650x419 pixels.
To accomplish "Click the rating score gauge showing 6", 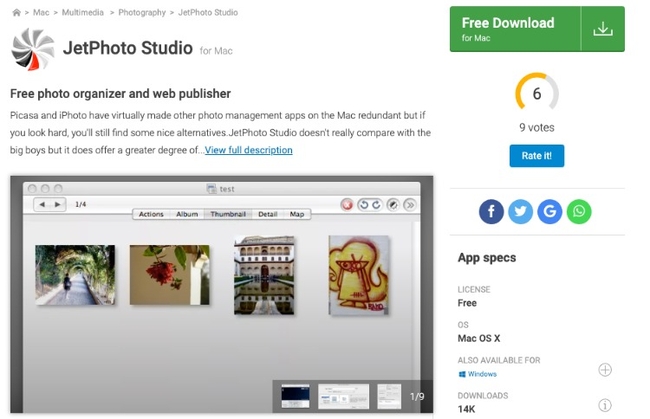I will (x=537, y=93).
